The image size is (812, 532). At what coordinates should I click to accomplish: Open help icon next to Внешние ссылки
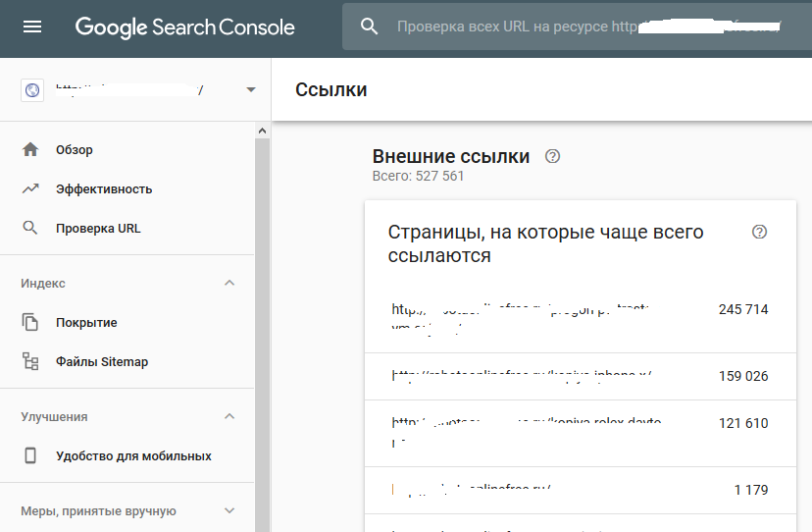tap(552, 157)
